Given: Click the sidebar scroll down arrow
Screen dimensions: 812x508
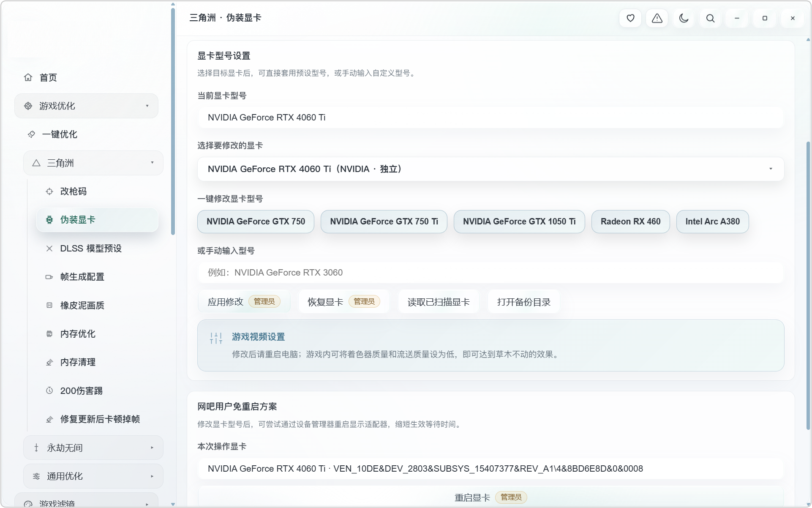Looking at the screenshot, I should (x=173, y=504).
